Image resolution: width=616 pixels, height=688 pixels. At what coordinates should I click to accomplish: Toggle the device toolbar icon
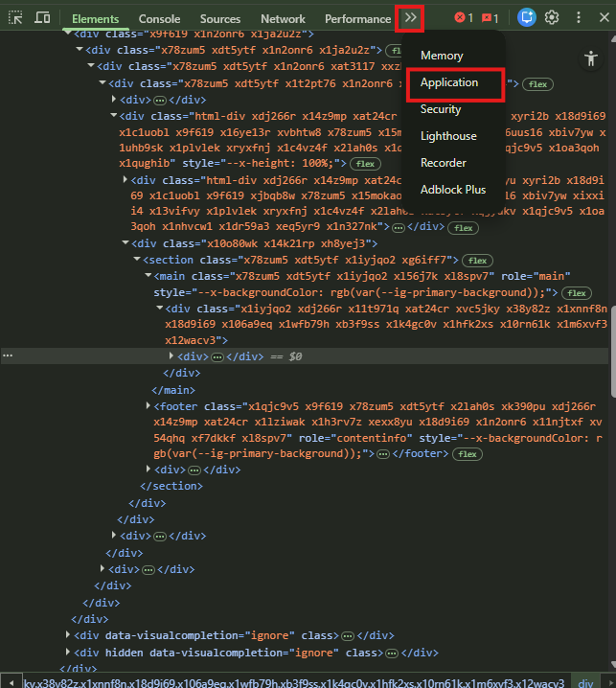pos(42,18)
